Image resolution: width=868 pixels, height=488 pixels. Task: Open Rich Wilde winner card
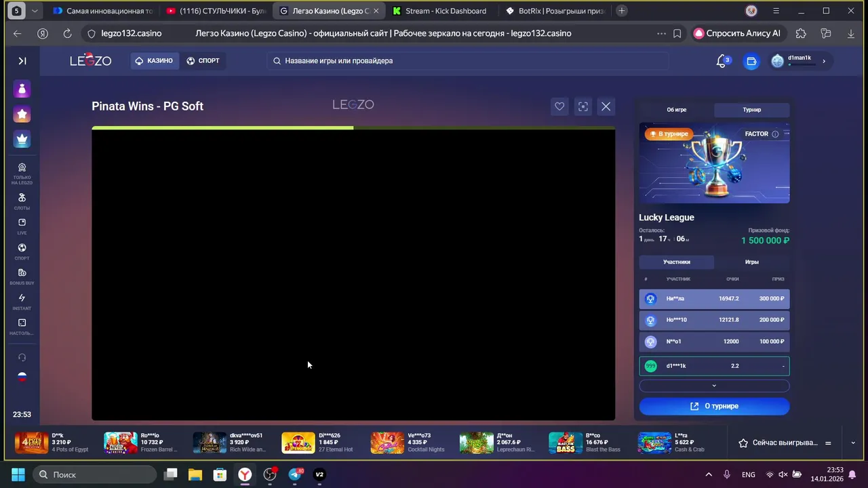[231, 443]
